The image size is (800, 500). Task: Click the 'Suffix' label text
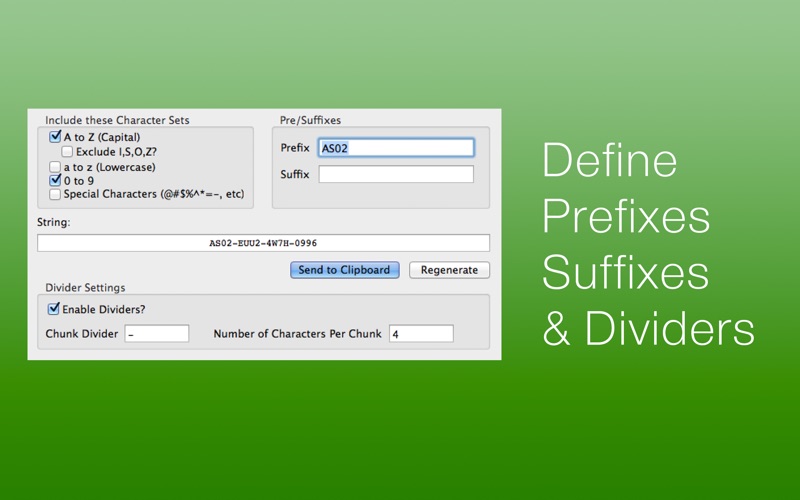295,174
